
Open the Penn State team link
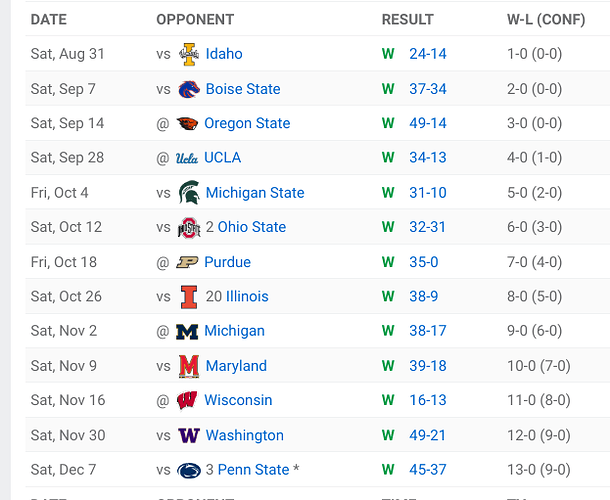coord(253,470)
